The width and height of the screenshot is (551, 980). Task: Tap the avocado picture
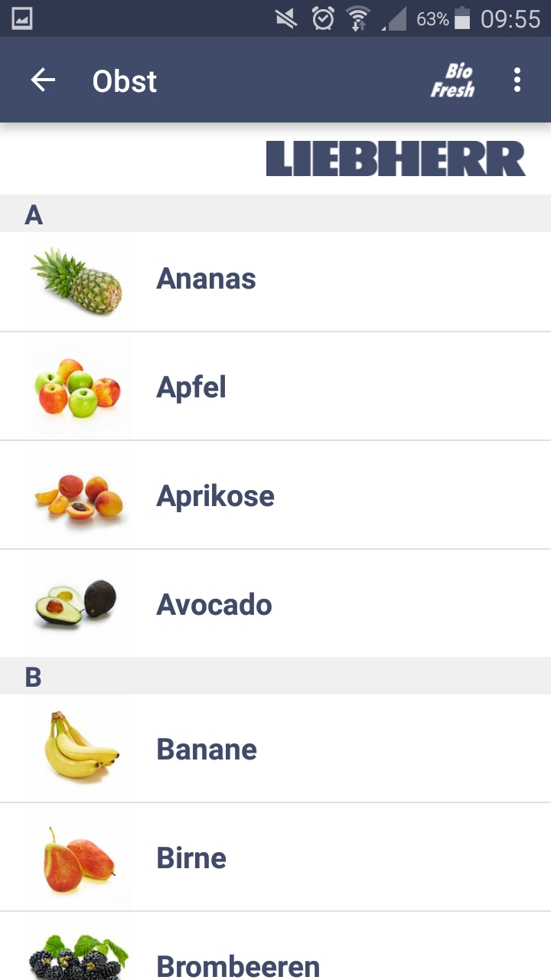(77, 603)
